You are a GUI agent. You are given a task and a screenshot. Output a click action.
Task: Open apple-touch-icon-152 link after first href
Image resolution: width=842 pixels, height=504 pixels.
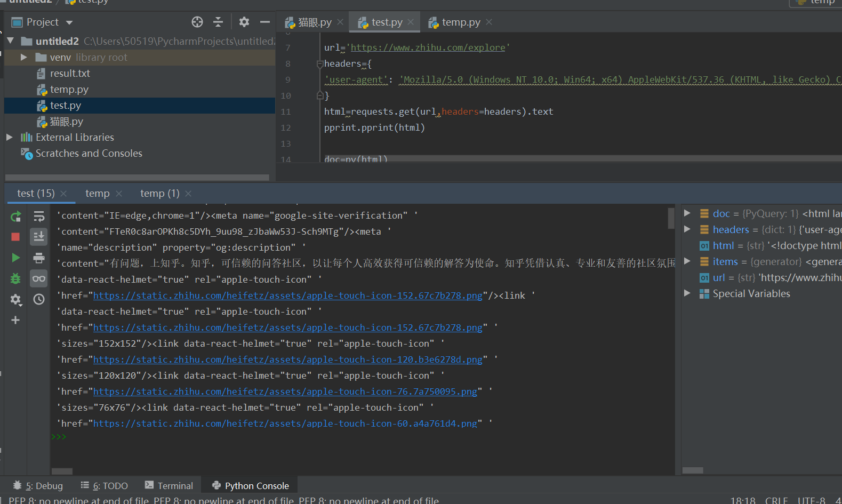tap(287, 295)
